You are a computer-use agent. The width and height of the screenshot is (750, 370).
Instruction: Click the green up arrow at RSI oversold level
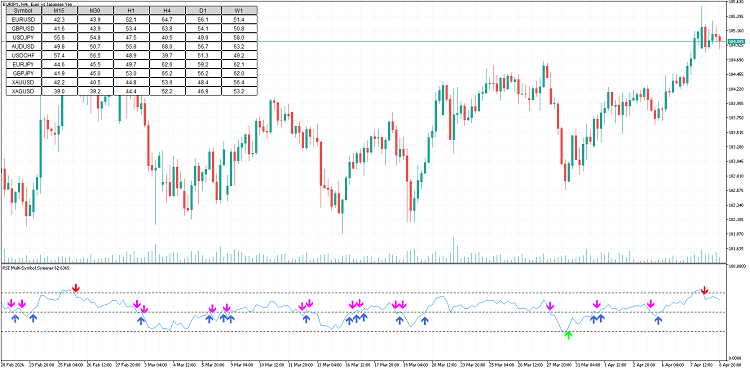[568, 335]
